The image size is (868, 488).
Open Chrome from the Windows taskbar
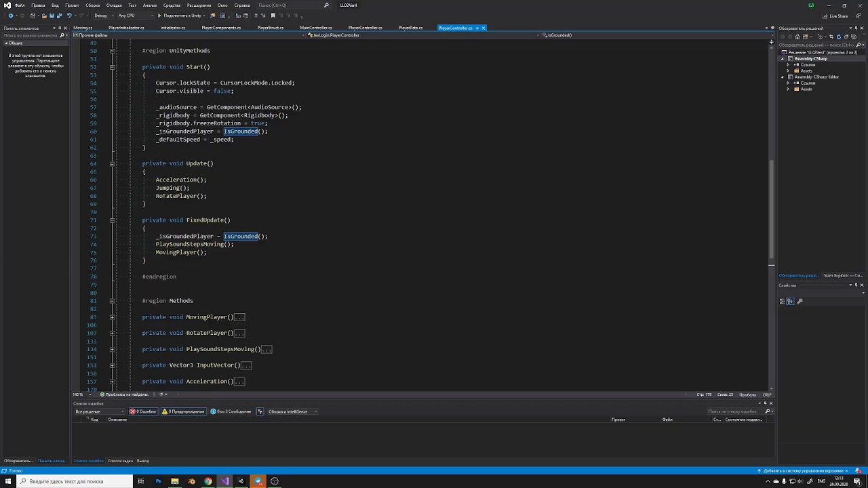208,481
